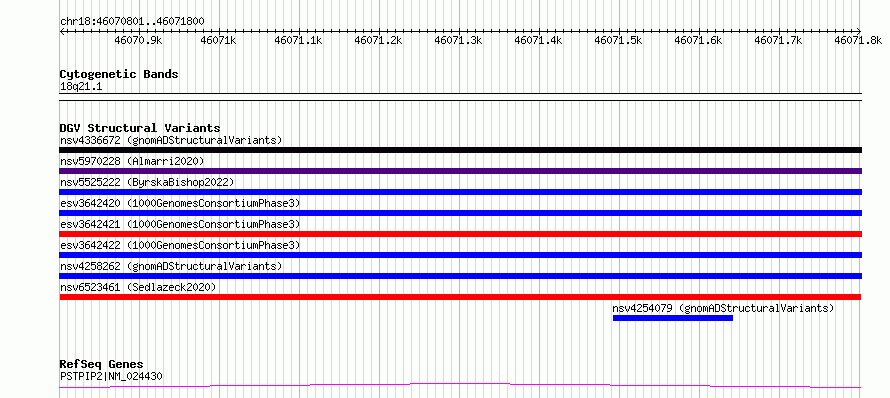
Task: Click the DGV Structural Variants track heading
Action: pos(140,128)
